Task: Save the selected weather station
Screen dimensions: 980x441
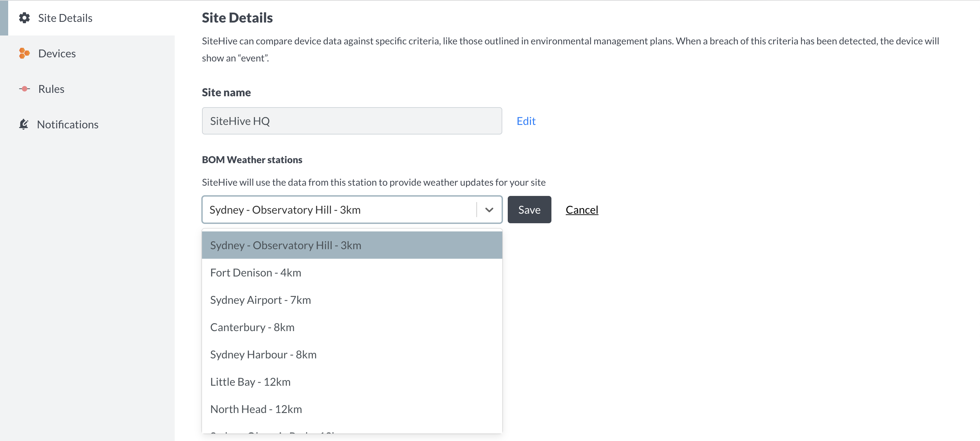Action: coord(529,210)
